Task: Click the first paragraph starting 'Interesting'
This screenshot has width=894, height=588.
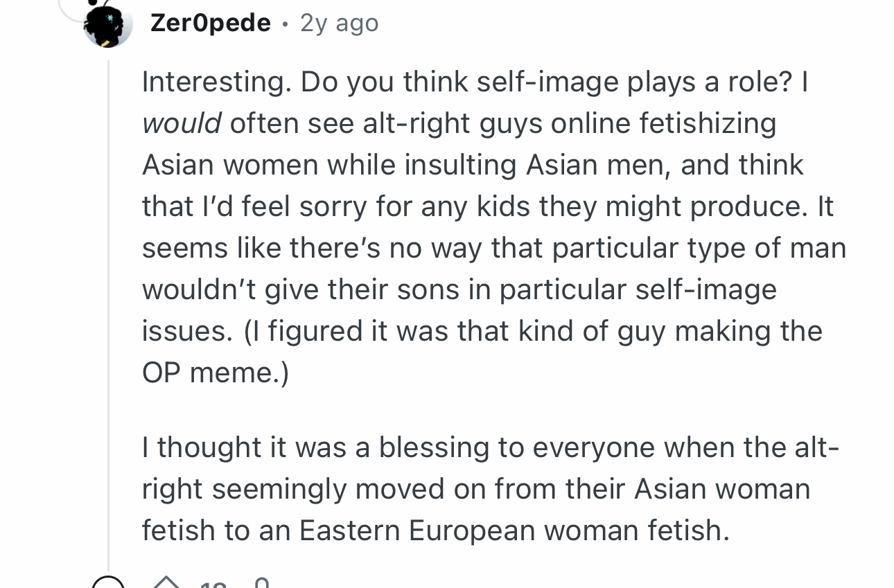Action: 493,227
